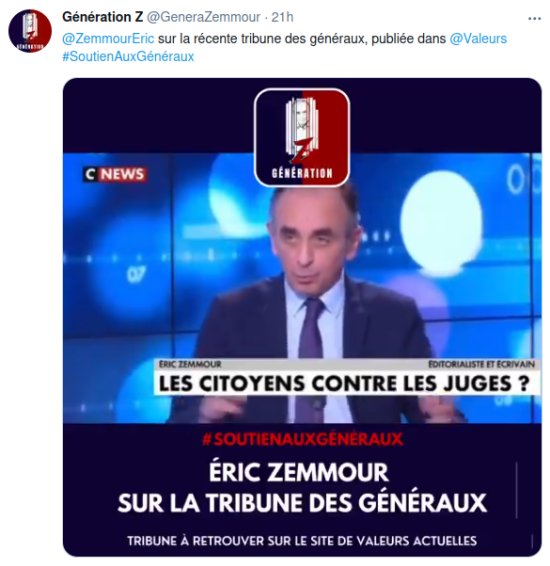This screenshot has height=566, width=550.
Task: Click the 'ÉRIC ZEMMOUR' headline in the video
Action: click(x=299, y=472)
